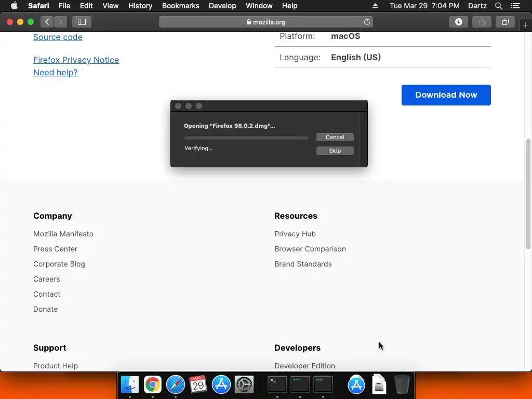Viewport: 532px width, 399px height.
Task: Open the Dartz user menu
Action: [477, 6]
